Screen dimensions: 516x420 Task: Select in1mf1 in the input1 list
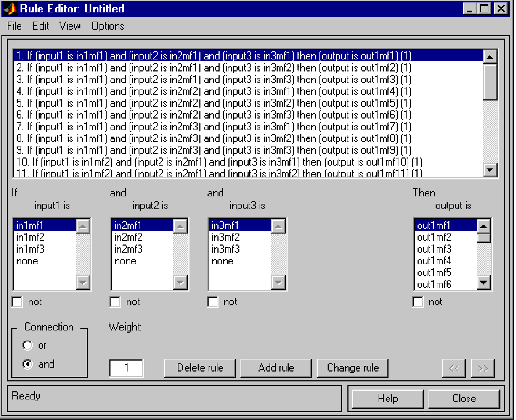(45, 225)
